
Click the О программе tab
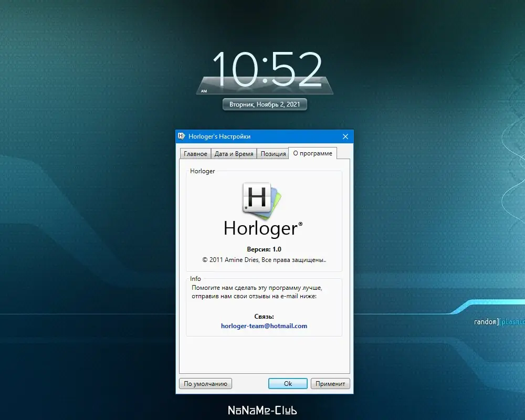tap(312, 153)
